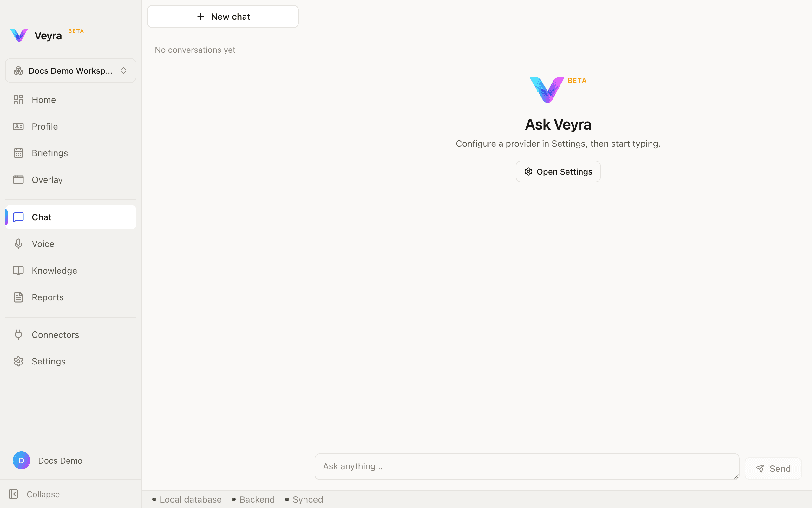The height and width of the screenshot is (508, 812).
Task: Switch to the Voice section
Action: coord(70,244)
